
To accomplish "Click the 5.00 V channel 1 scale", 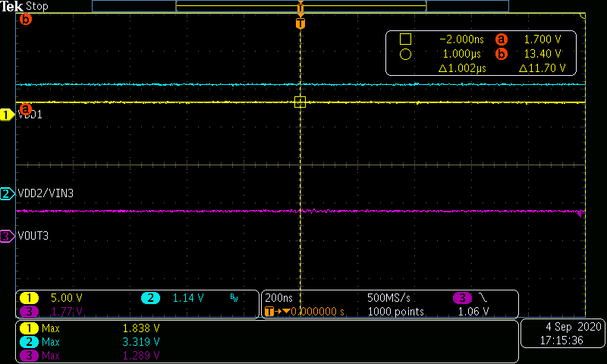I will point(67,298).
